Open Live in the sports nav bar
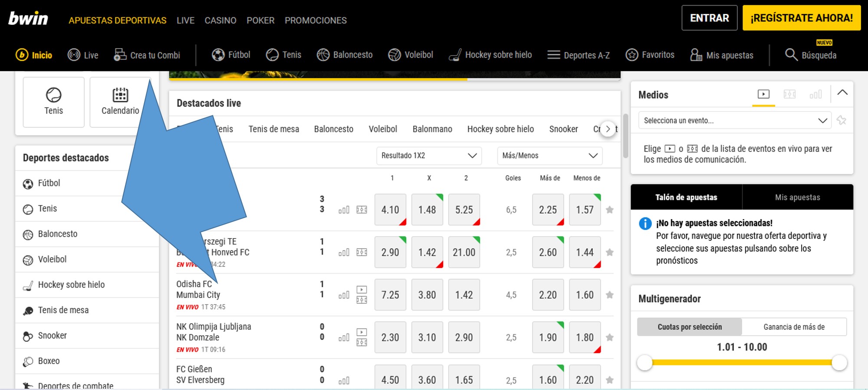The image size is (868, 390). 83,55
